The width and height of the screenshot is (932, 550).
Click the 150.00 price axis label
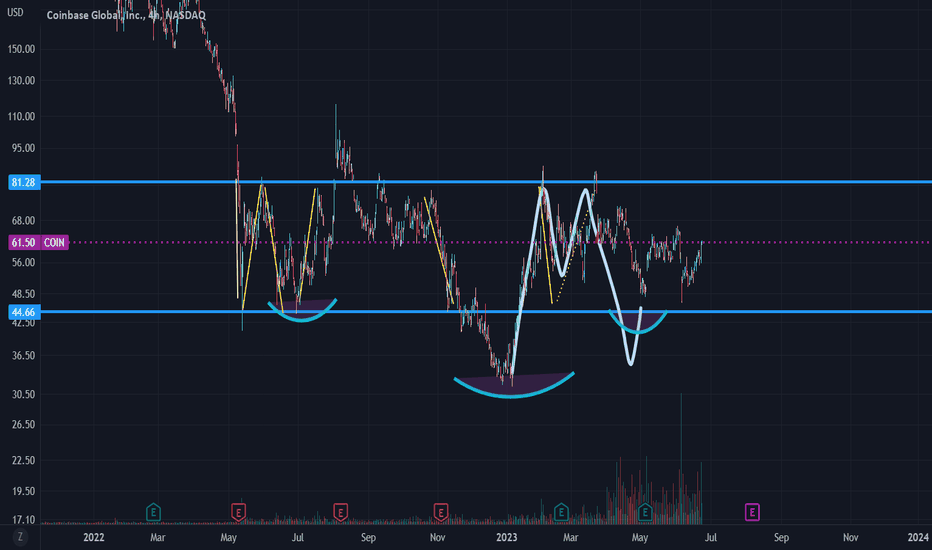[x=21, y=49]
